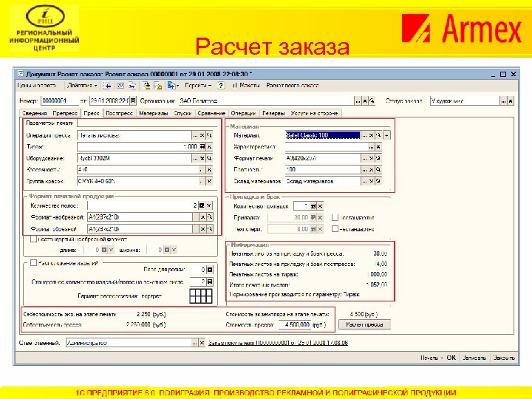Open selection for Ответственный field

tap(194, 343)
